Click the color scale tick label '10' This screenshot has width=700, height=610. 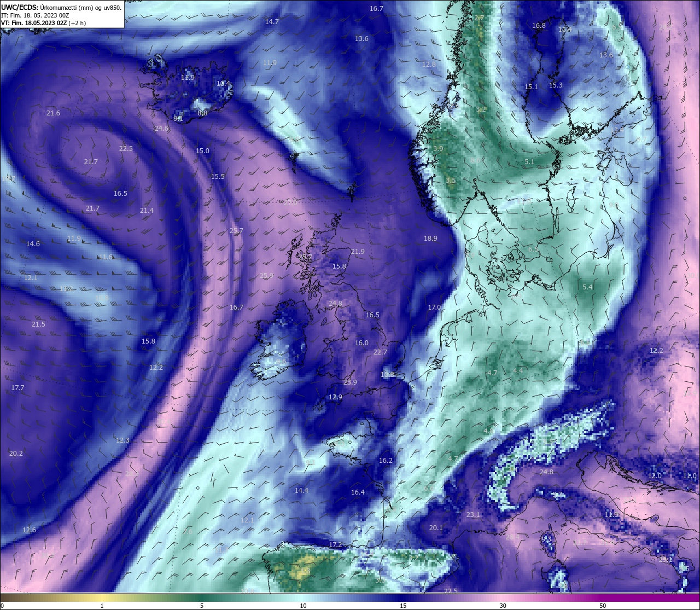coord(303,606)
